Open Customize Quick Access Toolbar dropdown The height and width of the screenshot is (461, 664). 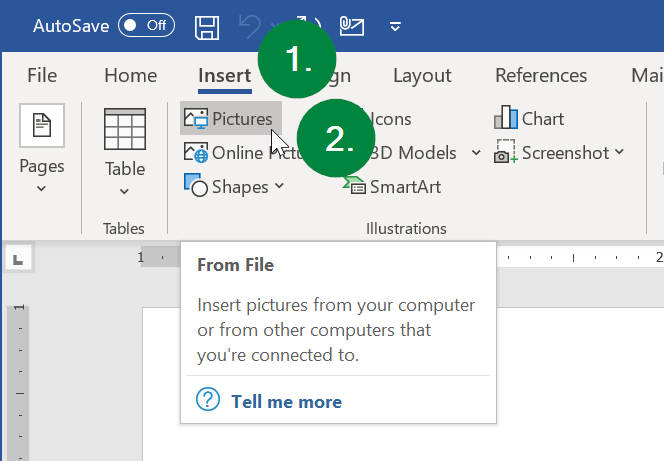(x=395, y=27)
